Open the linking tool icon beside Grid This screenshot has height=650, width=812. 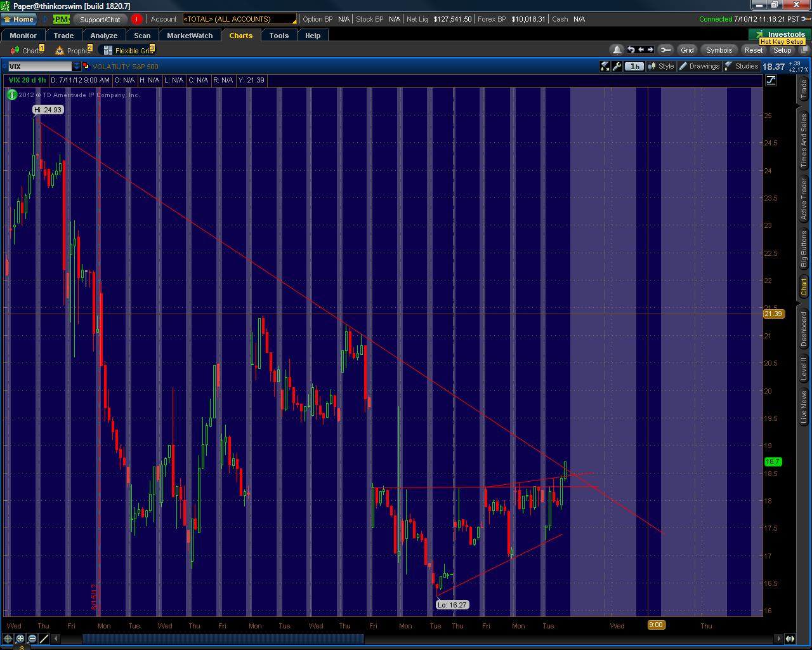click(x=665, y=50)
